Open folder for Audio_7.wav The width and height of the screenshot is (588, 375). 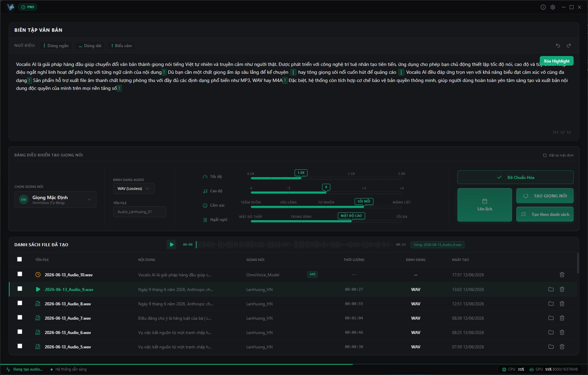(x=551, y=318)
